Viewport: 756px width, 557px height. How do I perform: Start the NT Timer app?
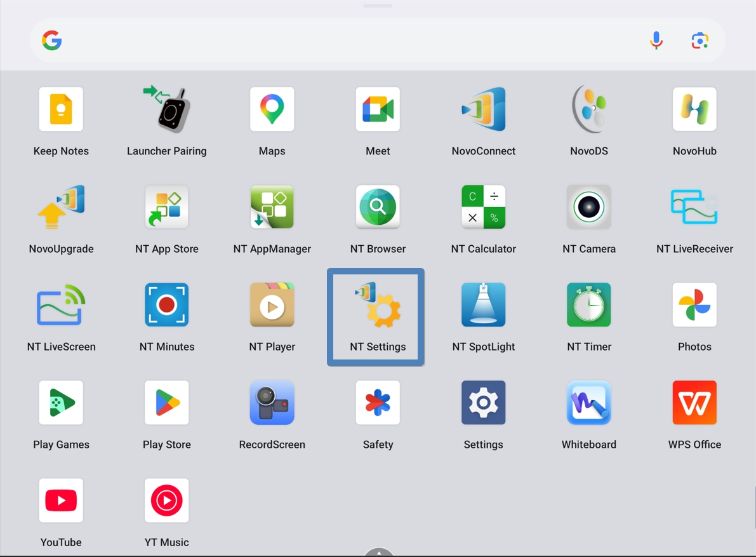point(588,305)
